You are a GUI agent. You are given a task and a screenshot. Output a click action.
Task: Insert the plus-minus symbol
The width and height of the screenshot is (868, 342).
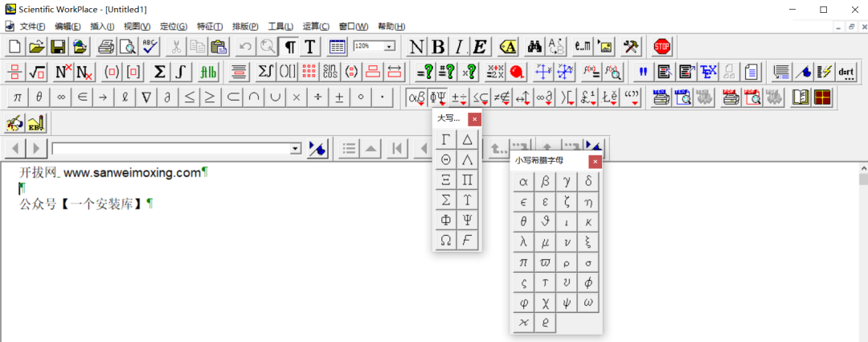tap(339, 97)
